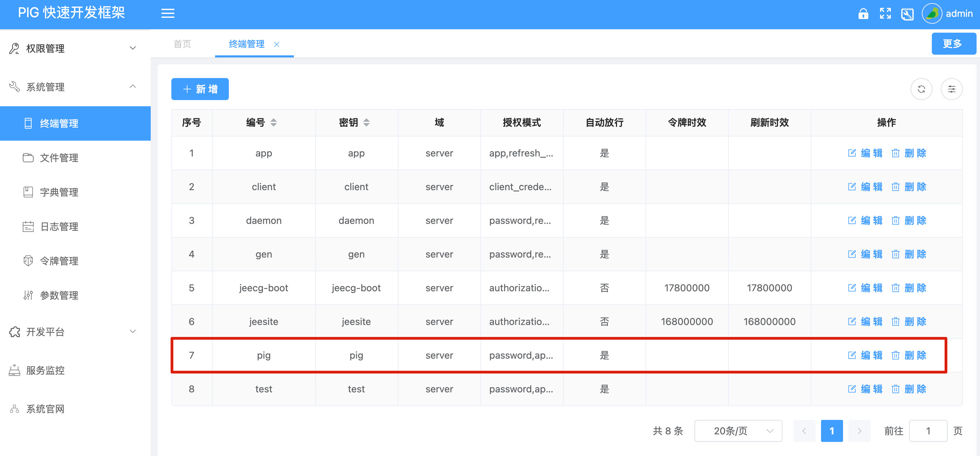Switch to the 首页 tab
980x456 pixels.
(x=182, y=44)
